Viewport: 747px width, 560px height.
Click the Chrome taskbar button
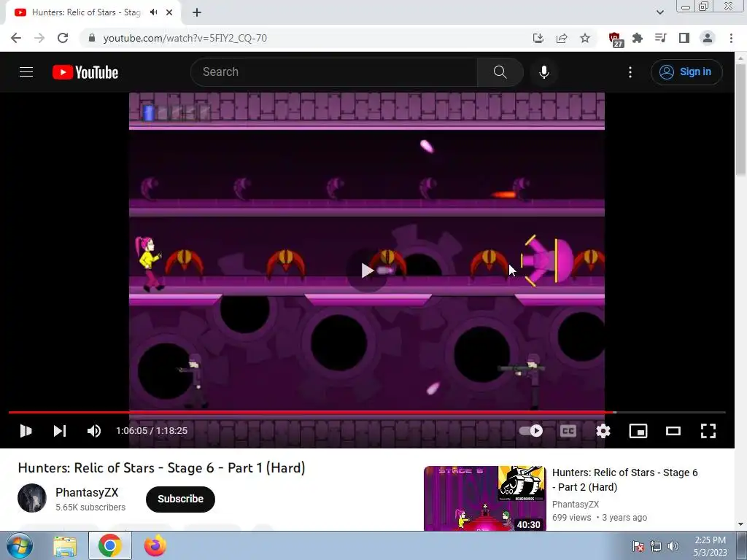pos(110,545)
